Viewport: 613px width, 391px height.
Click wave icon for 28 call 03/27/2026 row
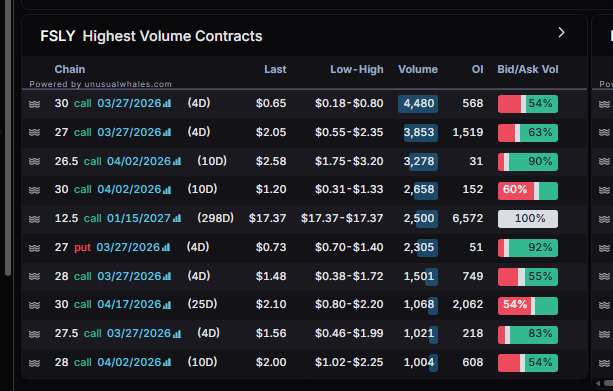34,276
